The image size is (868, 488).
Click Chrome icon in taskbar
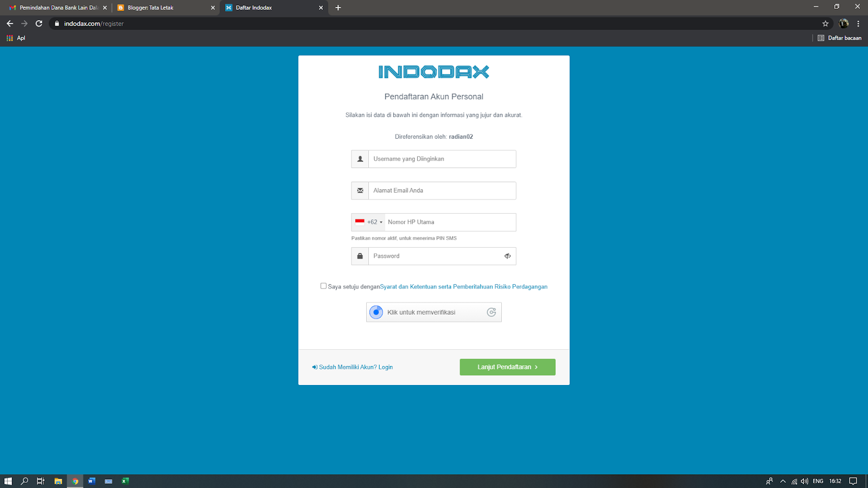pyautogui.click(x=75, y=481)
